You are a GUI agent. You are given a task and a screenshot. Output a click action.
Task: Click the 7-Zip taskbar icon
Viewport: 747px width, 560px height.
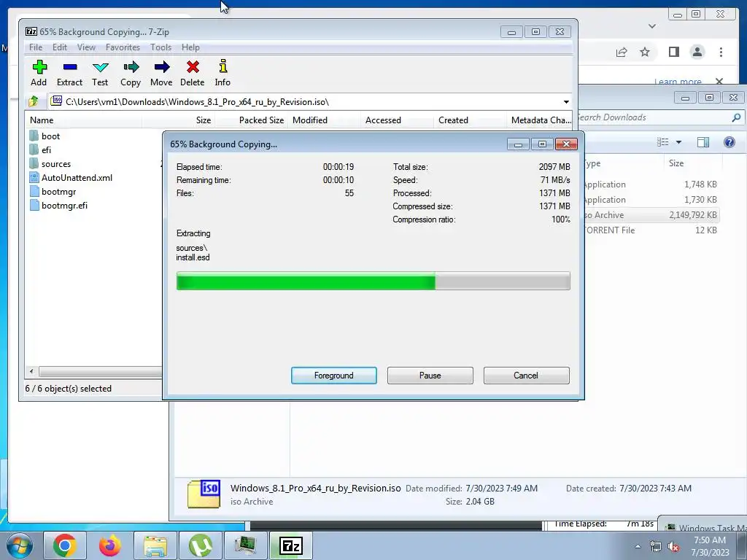[x=290, y=545]
